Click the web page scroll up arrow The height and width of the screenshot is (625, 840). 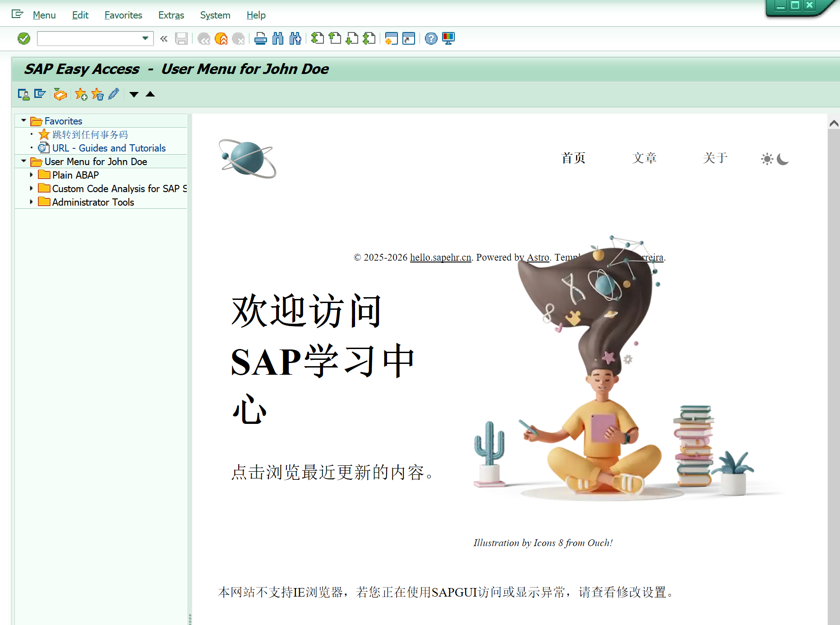(x=834, y=123)
